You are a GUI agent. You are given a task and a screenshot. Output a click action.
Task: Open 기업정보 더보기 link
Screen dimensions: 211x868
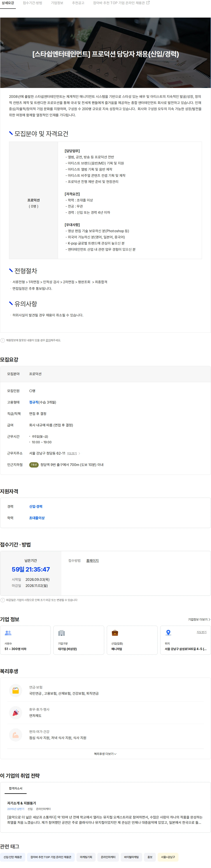tap(199, 619)
